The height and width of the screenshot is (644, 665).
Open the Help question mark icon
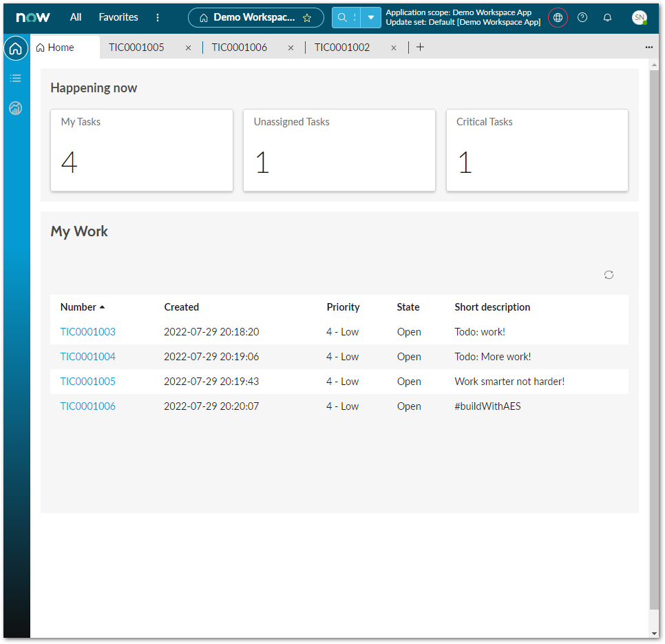[x=582, y=17]
